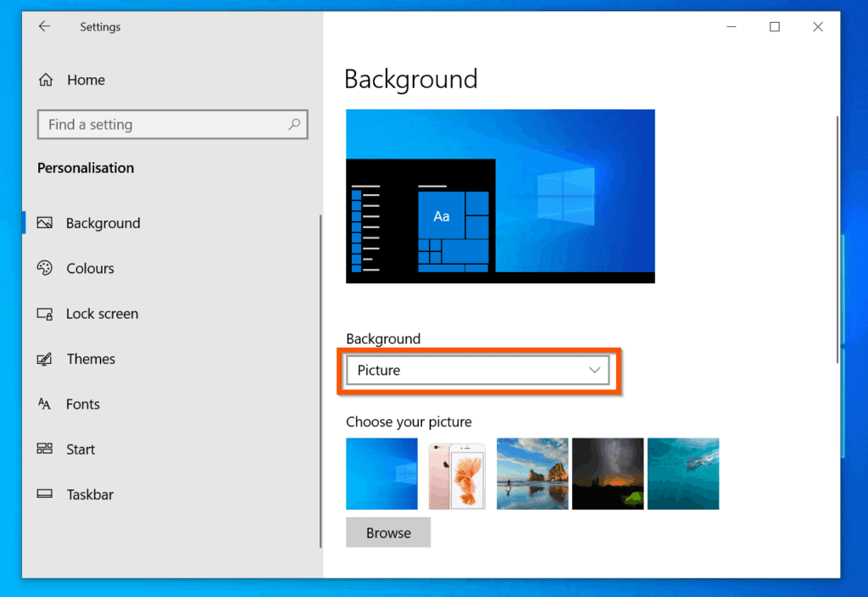The width and height of the screenshot is (868, 597).
Task: Click the Fonts AA icon
Action: tap(44, 404)
